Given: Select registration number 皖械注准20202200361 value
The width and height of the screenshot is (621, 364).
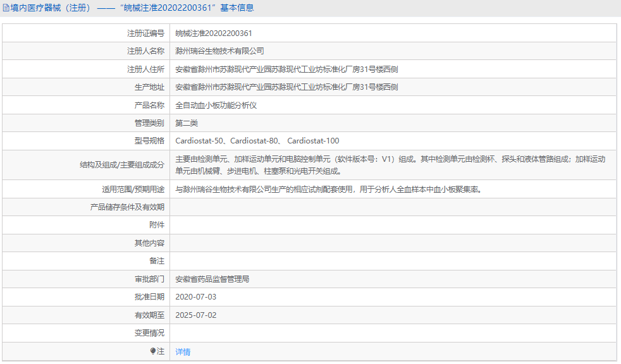Looking at the screenshot, I should [x=214, y=33].
